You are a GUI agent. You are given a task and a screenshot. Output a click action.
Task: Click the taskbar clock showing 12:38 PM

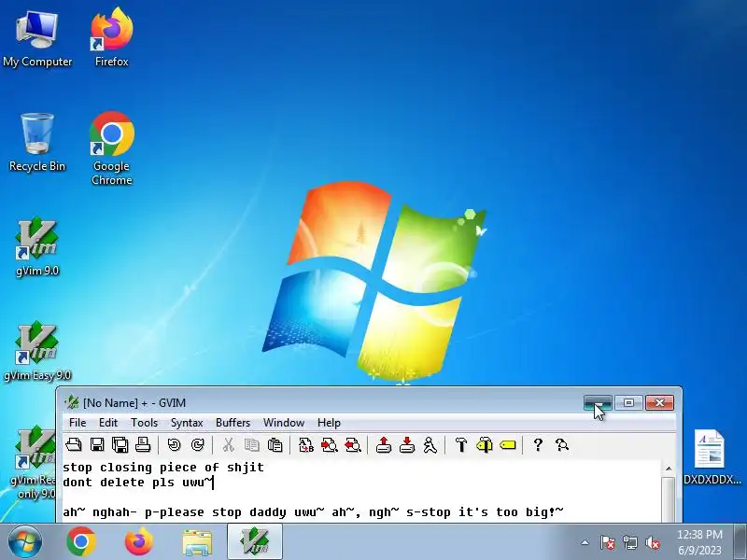pyautogui.click(x=699, y=542)
